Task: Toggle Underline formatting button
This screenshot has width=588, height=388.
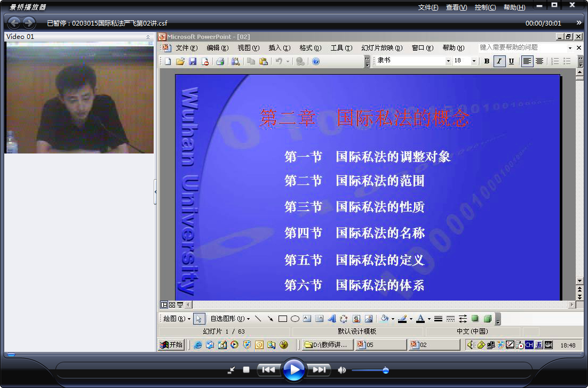Action: pos(511,61)
